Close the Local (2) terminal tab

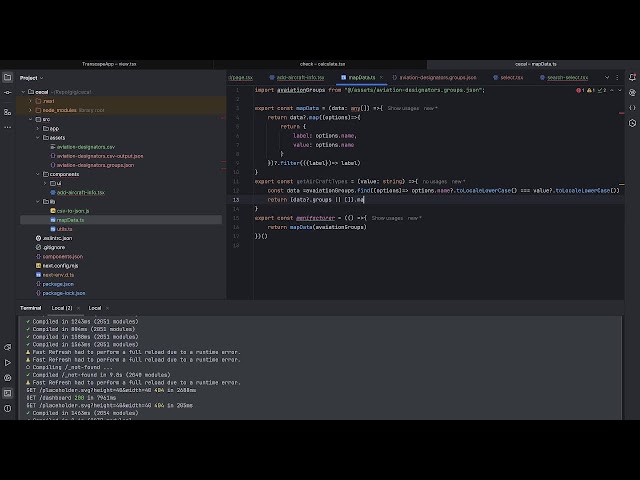tap(78, 308)
